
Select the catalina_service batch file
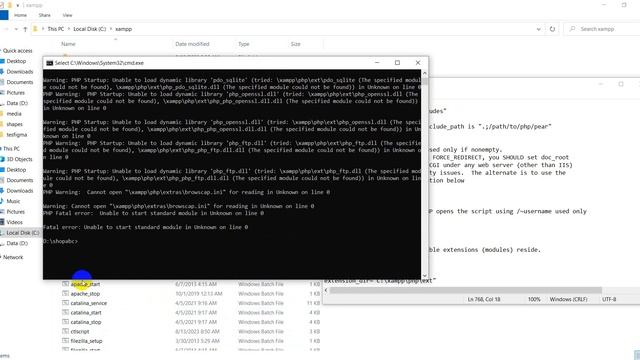click(89, 303)
